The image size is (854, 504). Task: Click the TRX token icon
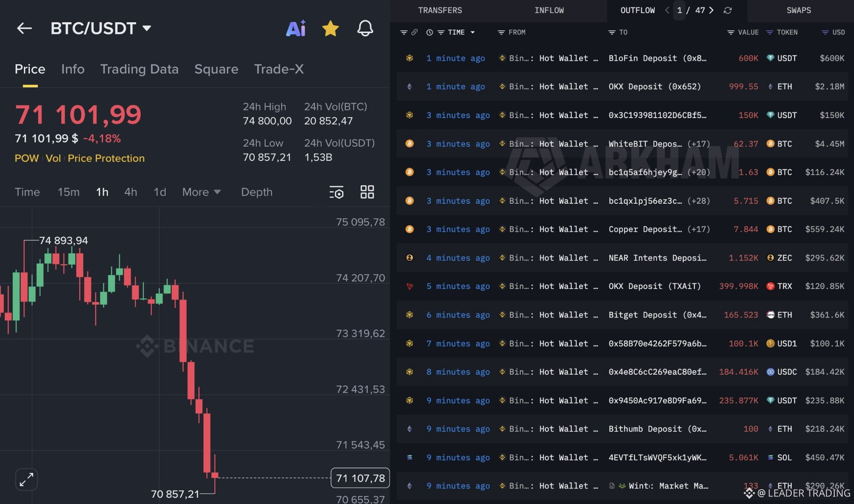[770, 286]
